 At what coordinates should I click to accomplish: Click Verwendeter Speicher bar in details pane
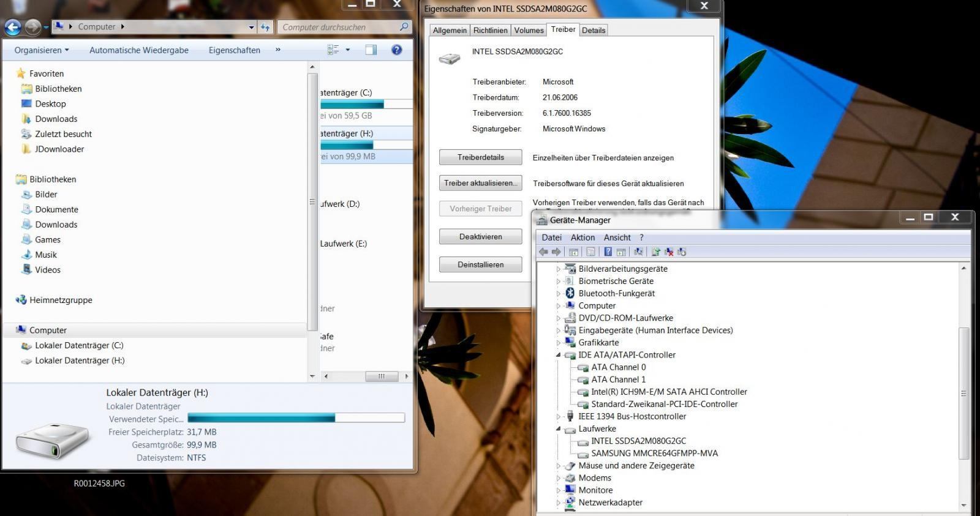pyautogui.click(x=296, y=417)
